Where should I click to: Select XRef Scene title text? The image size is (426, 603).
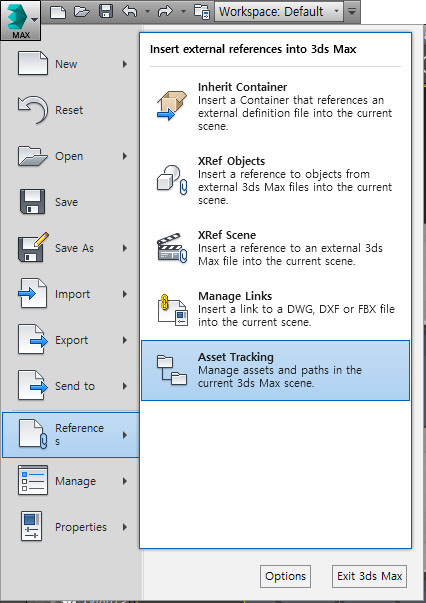(227, 235)
